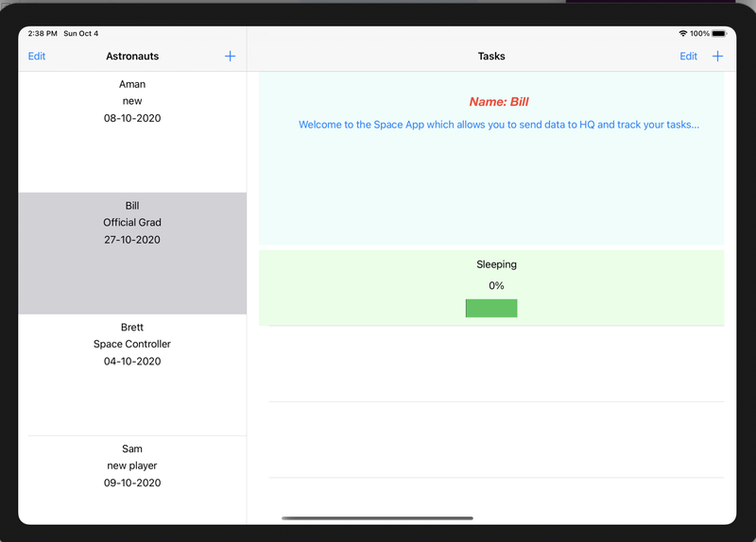756x542 pixels.
Task: Open the Sleeping task
Action: pyautogui.click(x=491, y=288)
